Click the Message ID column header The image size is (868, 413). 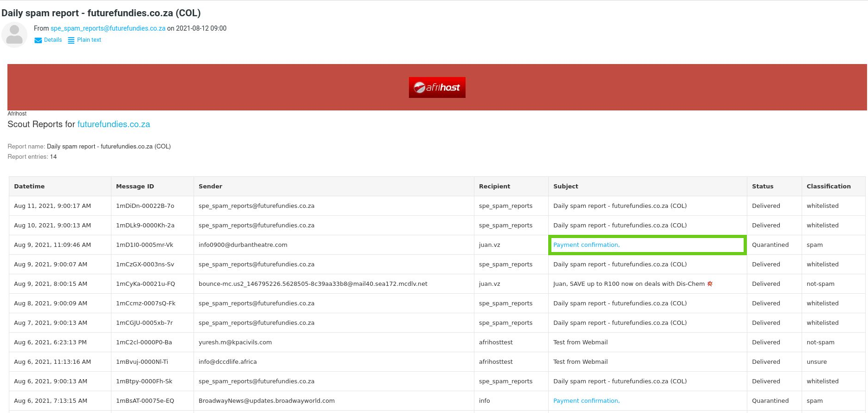click(x=135, y=187)
